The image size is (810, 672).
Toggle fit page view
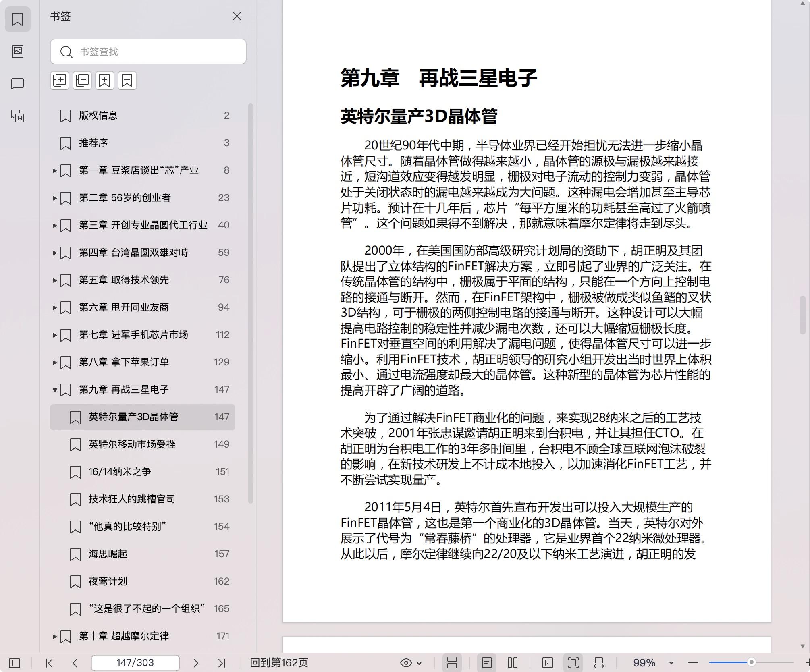[x=573, y=663]
